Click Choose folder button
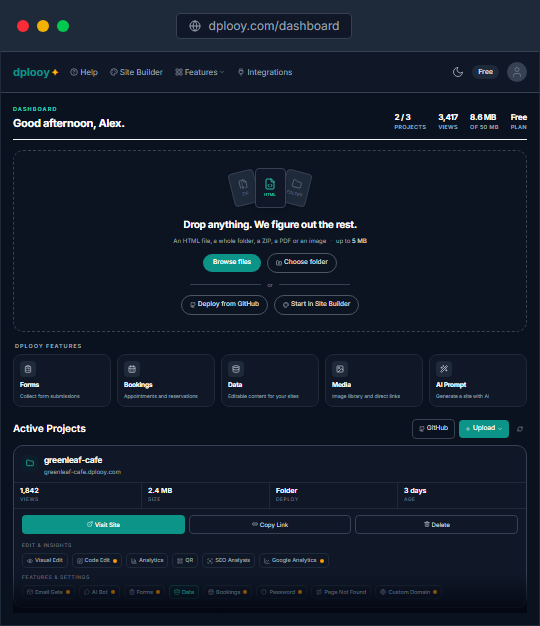Image resolution: width=540 pixels, height=626 pixels. (302, 262)
